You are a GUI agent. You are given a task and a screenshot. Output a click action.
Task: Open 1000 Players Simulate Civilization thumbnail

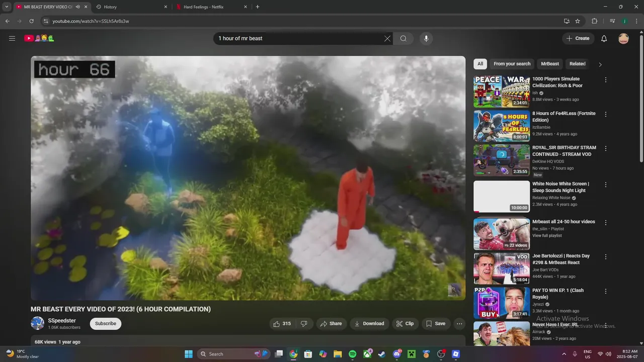pos(502,92)
